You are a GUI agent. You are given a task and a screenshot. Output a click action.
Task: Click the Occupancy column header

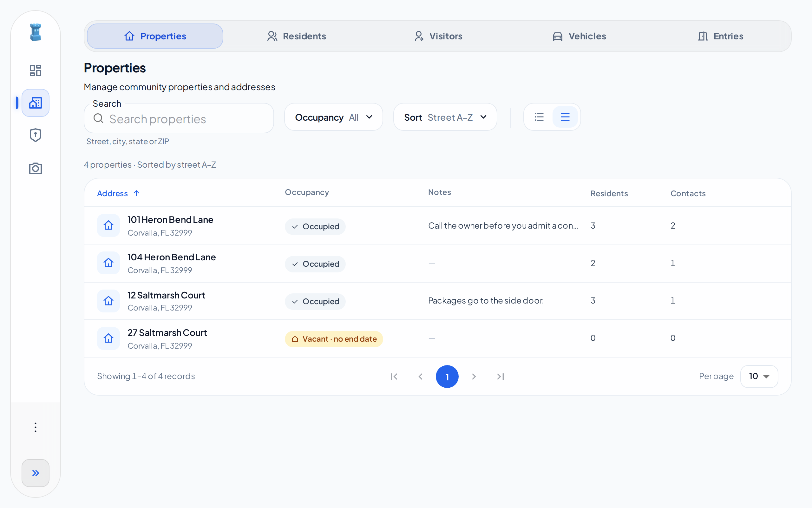pos(307,192)
